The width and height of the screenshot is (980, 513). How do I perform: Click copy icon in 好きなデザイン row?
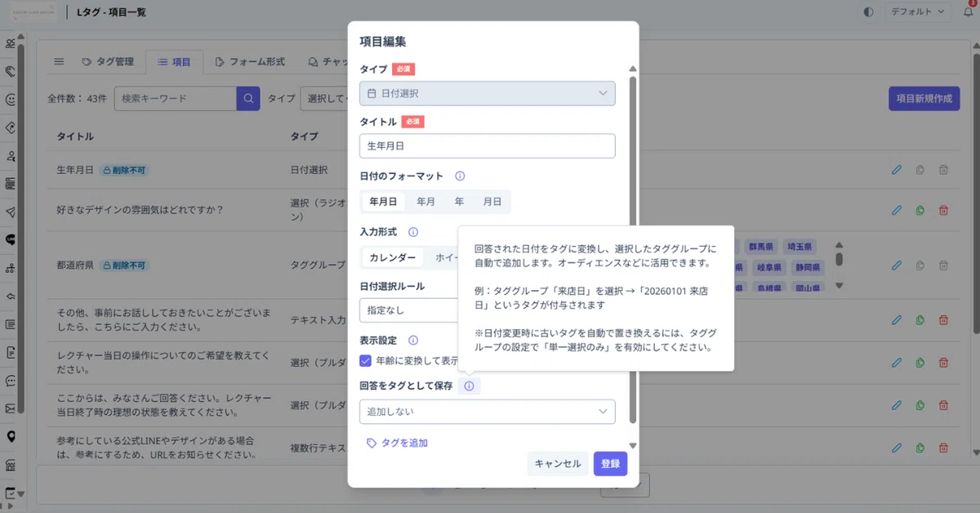point(920,210)
